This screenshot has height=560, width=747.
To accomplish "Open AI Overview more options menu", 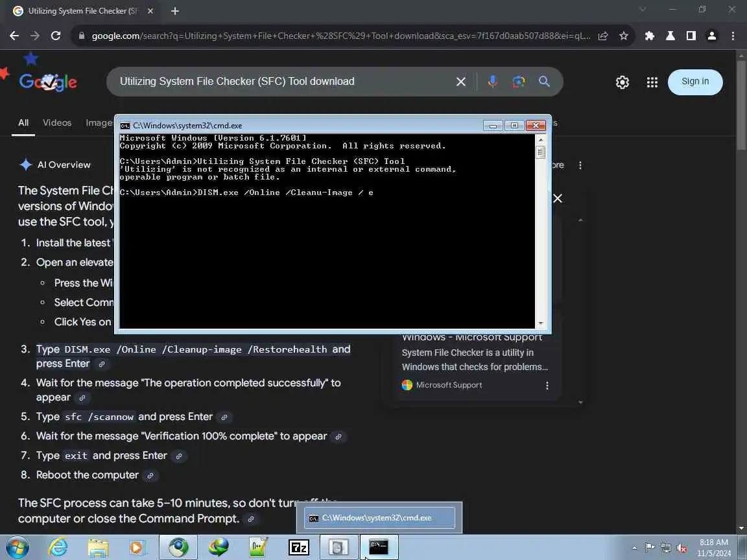I will click(x=580, y=165).
